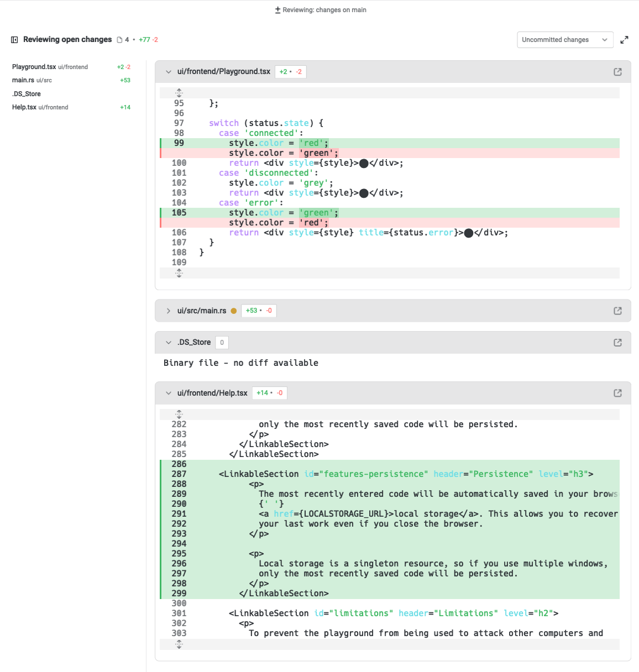Select .DS_Store in the changed files list

point(27,94)
